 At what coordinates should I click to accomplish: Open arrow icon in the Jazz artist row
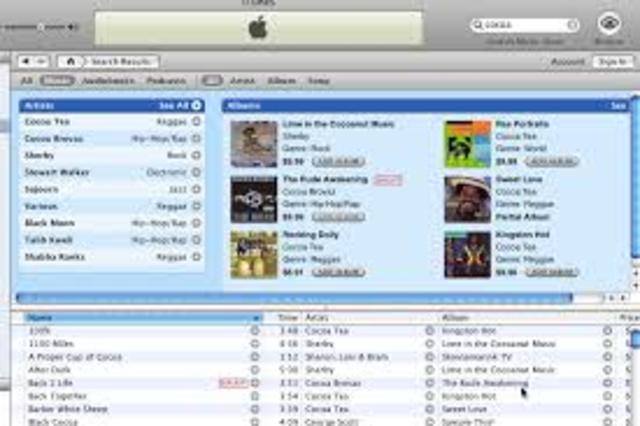pyautogui.click(x=196, y=189)
